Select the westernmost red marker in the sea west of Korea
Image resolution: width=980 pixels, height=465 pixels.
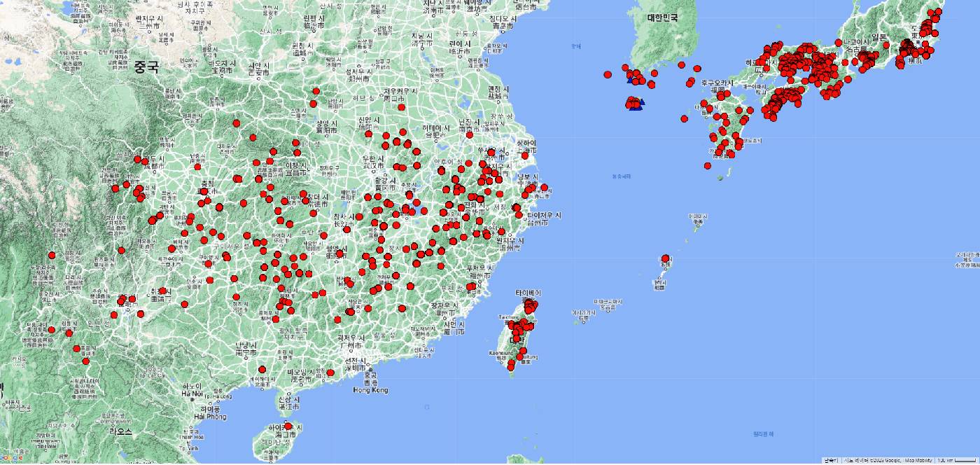point(608,75)
